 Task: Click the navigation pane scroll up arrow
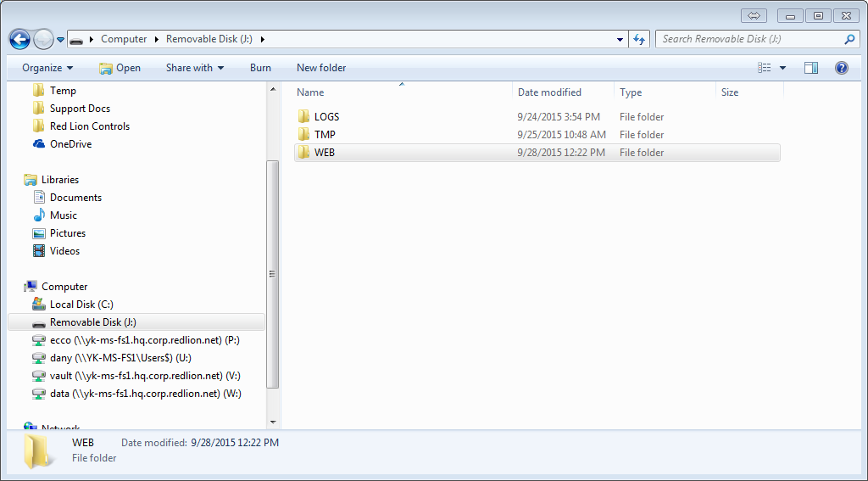tap(273, 89)
